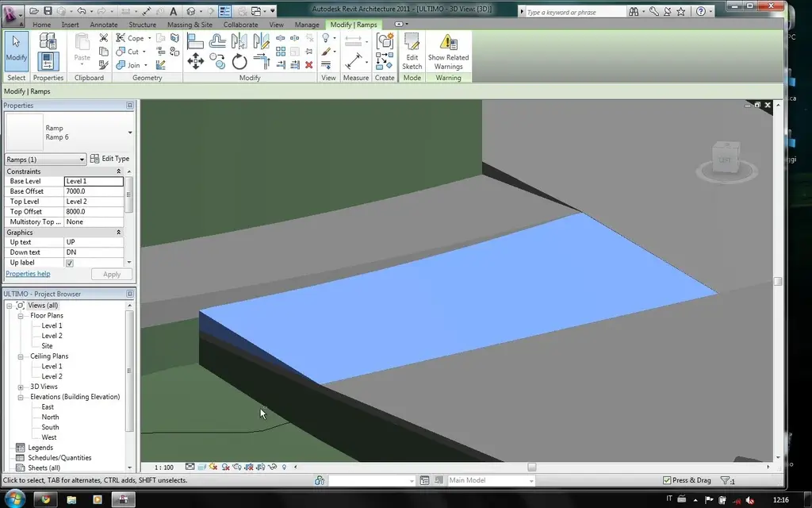Image resolution: width=812 pixels, height=508 pixels.
Task: Click the Apply button
Action: (x=111, y=274)
